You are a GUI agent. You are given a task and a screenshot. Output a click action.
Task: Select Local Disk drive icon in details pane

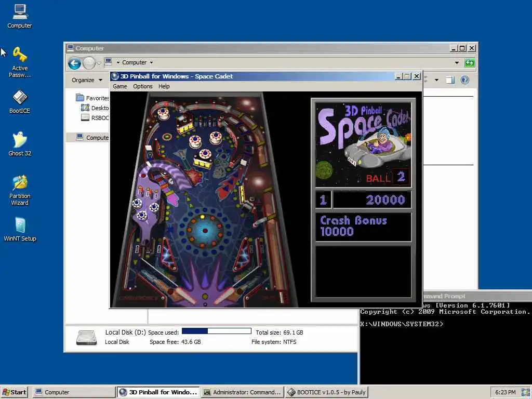(x=87, y=338)
